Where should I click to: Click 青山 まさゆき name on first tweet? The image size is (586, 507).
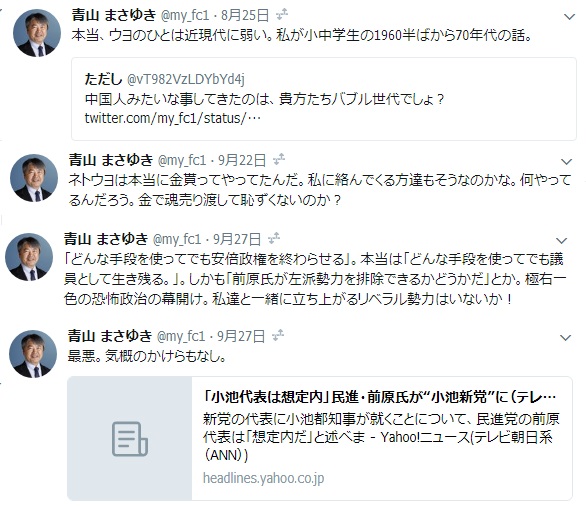(x=114, y=15)
